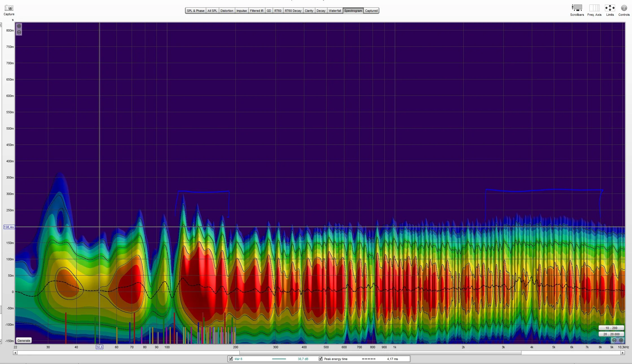Zoom out horizontal axis with bottom-right minus icon
This screenshot has width=632, height=364.
(614, 340)
